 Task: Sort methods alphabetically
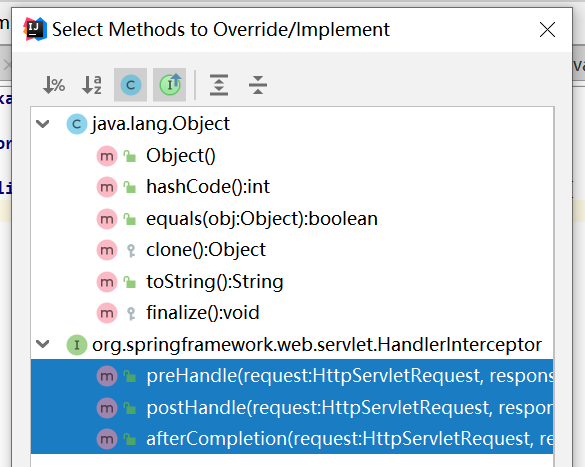point(92,85)
